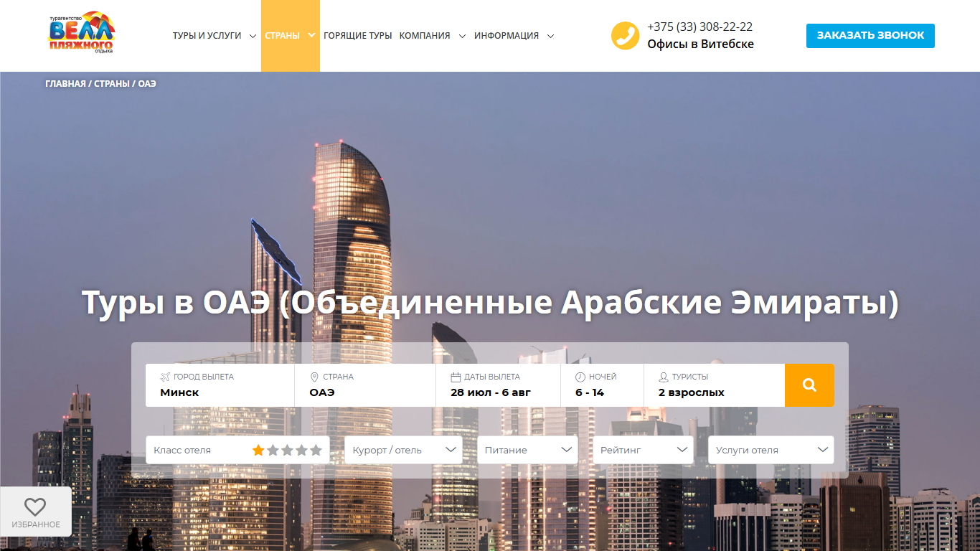Click the orange magnifier search button

809,385
